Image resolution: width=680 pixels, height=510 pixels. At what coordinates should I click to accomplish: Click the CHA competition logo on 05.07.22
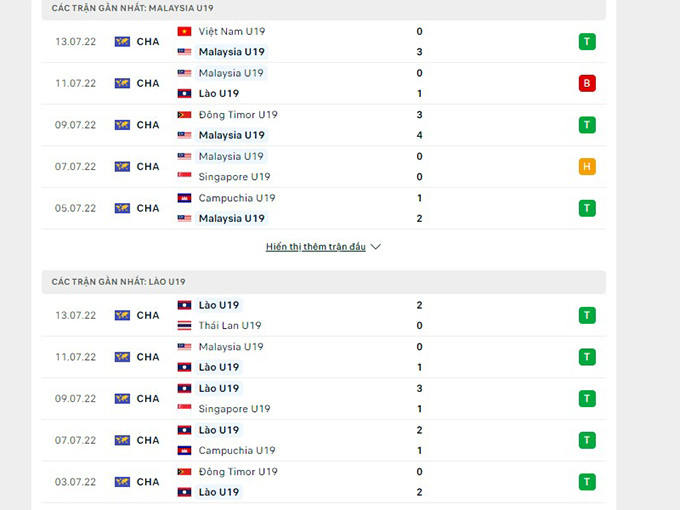(122, 208)
